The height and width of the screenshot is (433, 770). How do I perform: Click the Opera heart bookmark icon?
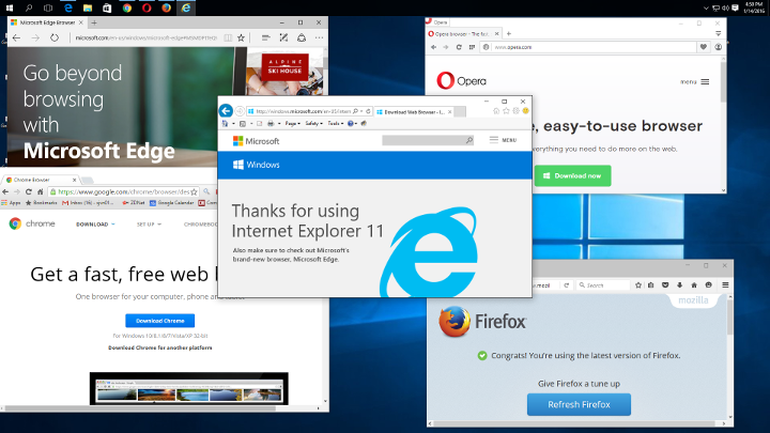(703, 46)
